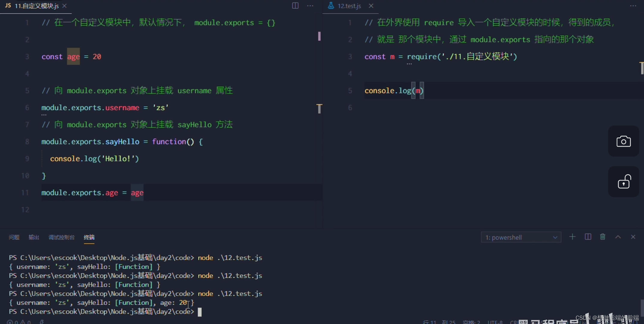
Task: Open the 输出 output panel tab
Action: (x=34, y=237)
